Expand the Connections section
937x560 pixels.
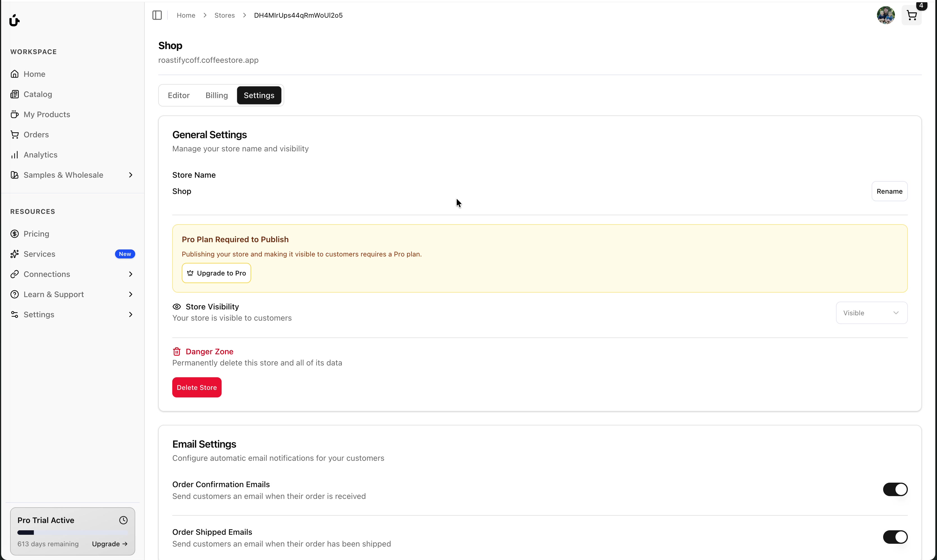[131, 274]
